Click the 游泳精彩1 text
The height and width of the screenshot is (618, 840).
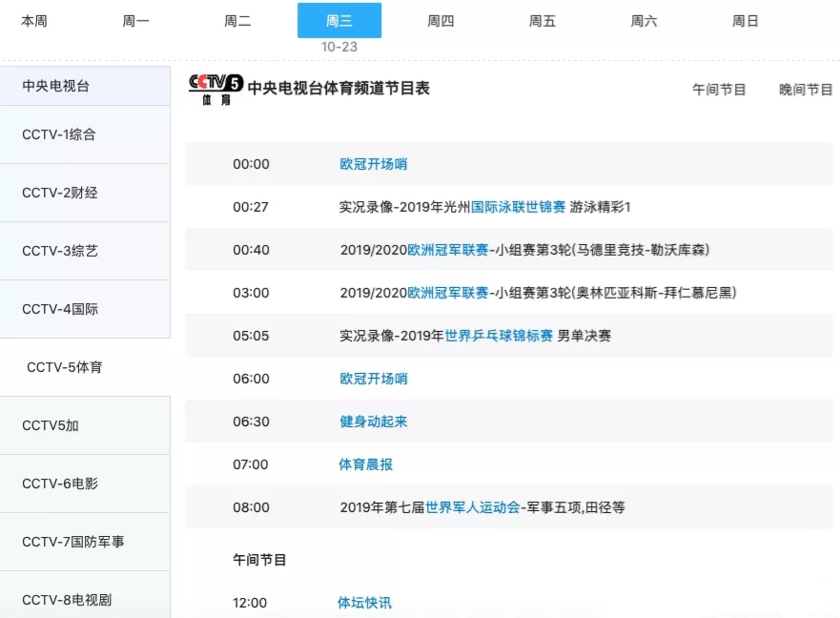click(x=600, y=207)
